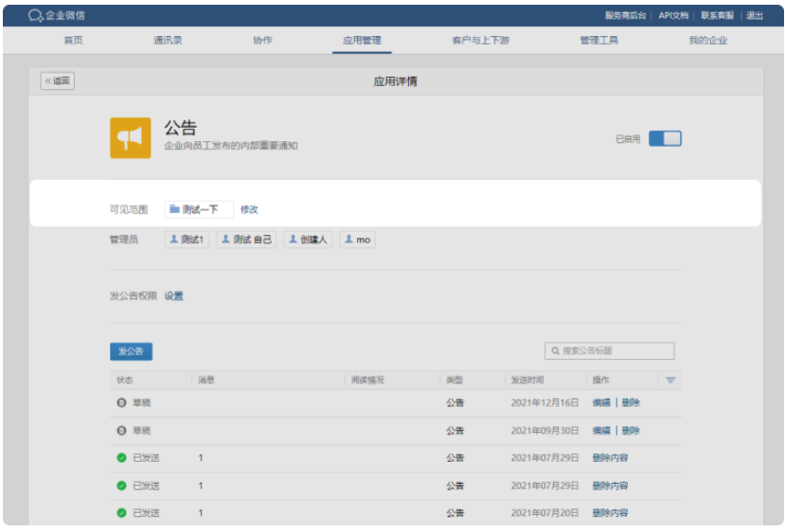Click 修改 next to visible range
This screenshot has height=532, width=785.
click(249, 209)
